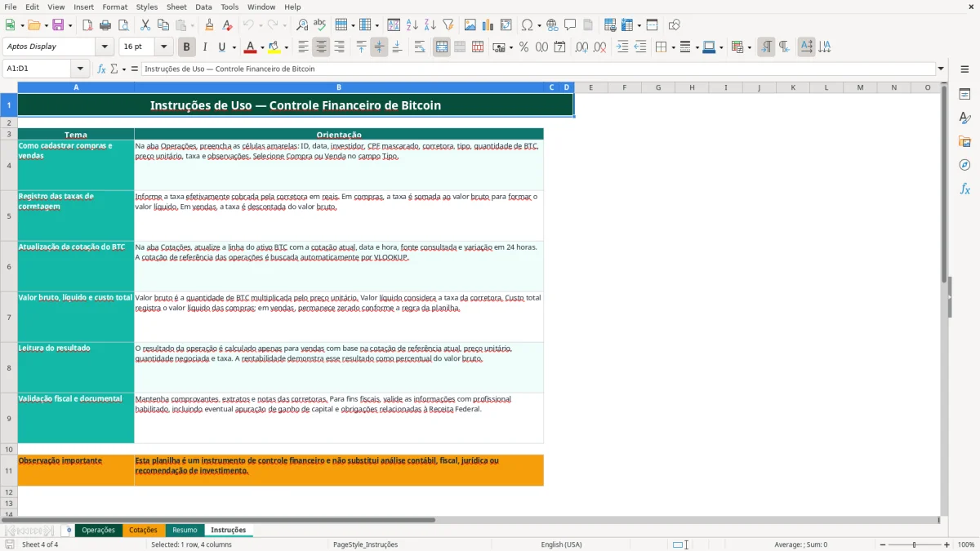980x551 pixels.
Task: Export directly as PDF icon
Action: [x=87, y=25]
